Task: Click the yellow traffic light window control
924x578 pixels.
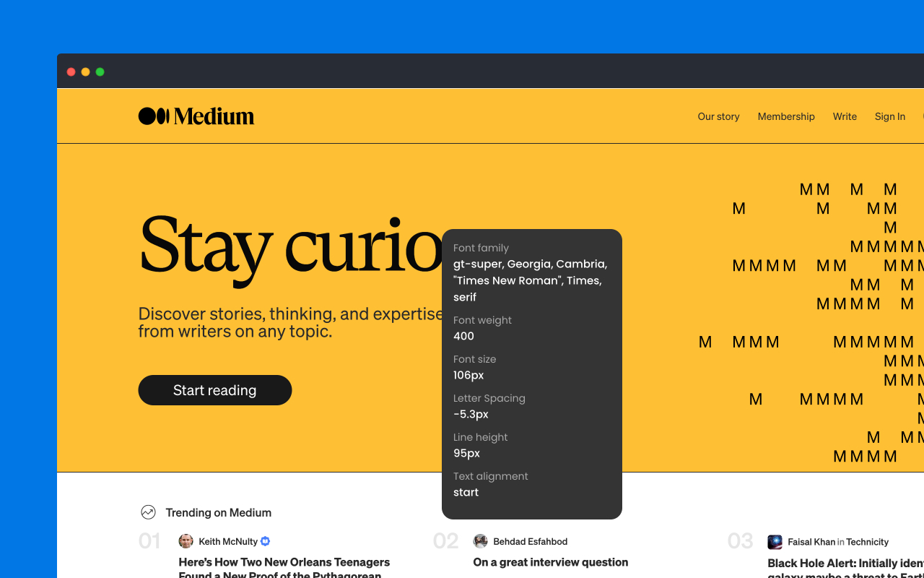Action: [x=85, y=72]
